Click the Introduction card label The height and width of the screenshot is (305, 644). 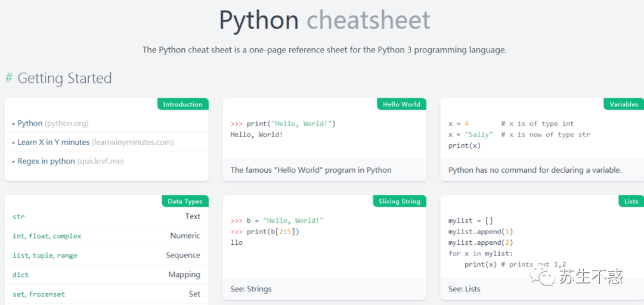(x=183, y=104)
